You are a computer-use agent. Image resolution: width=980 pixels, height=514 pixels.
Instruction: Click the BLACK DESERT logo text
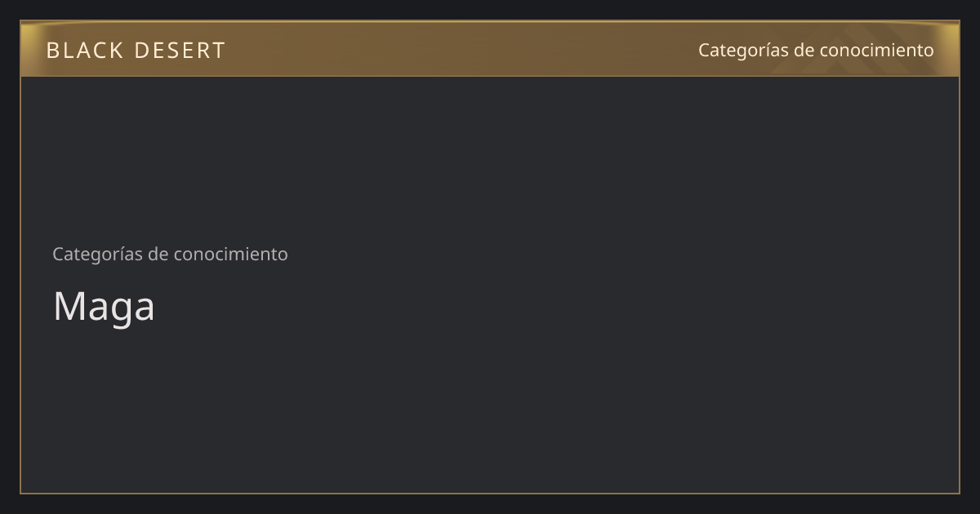tap(136, 51)
